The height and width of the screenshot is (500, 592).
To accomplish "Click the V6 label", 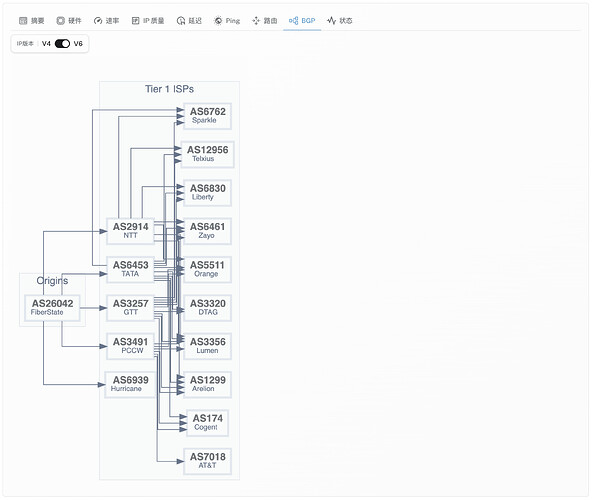I will 78,44.
